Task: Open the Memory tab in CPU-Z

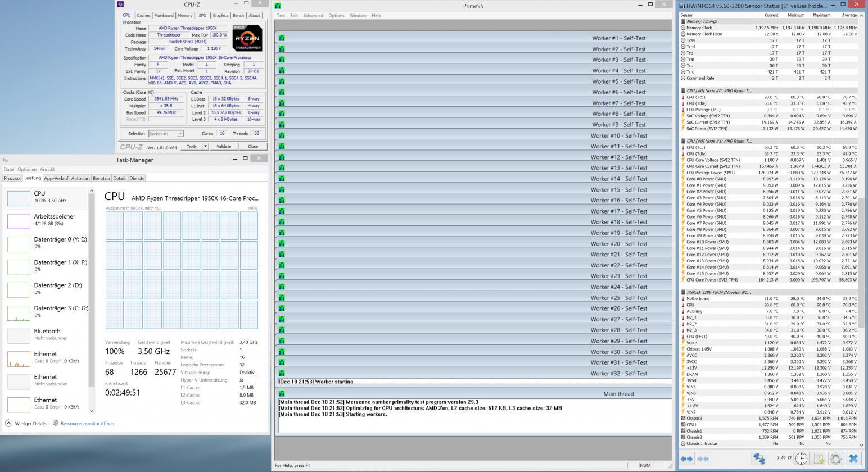Action: tap(185, 16)
